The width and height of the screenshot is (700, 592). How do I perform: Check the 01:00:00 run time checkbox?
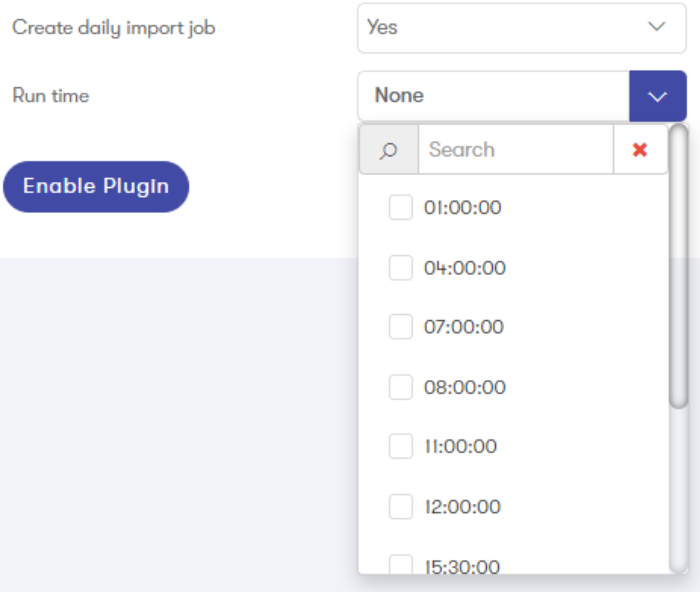coord(401,208)
